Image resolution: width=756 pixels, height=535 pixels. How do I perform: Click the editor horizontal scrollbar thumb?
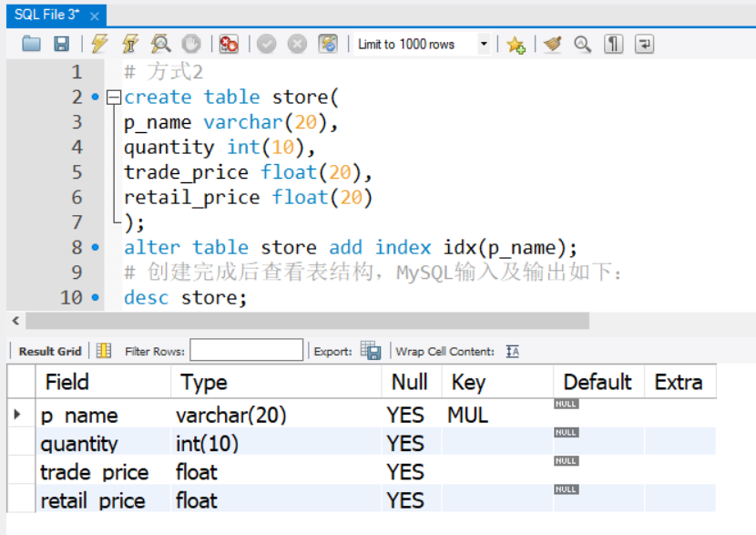(308, 321)
